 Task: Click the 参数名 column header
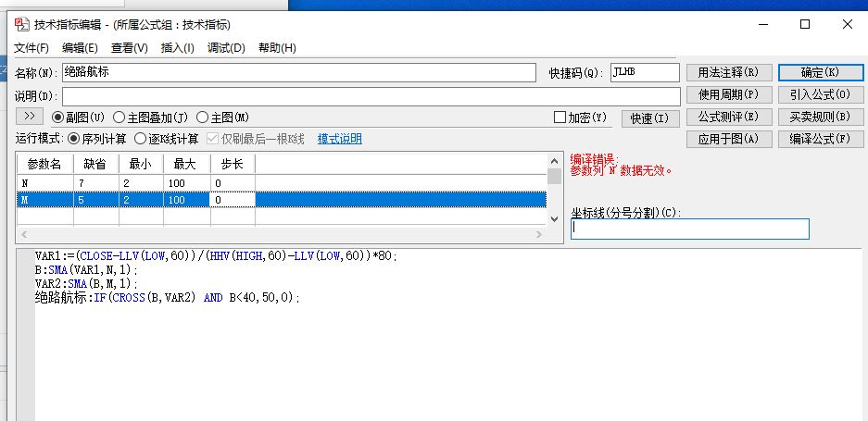(x=44, y=164)
